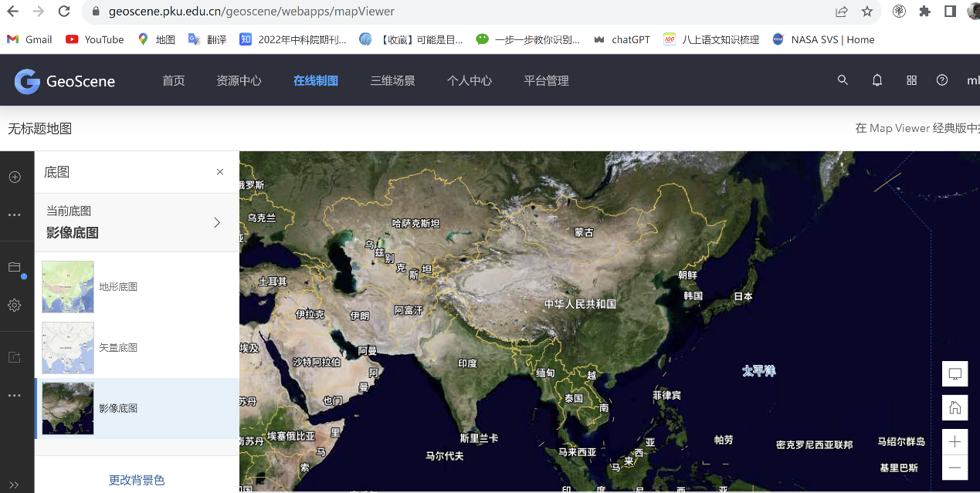980x493 pixels.
Task: Close the 底图 panel
Action: tap(220, 172)
